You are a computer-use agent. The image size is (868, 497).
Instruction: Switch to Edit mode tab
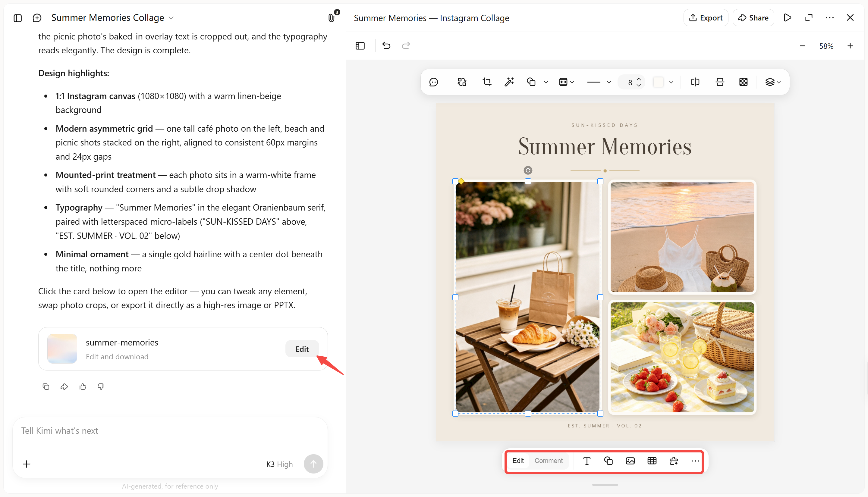click(x=518, y=461)
